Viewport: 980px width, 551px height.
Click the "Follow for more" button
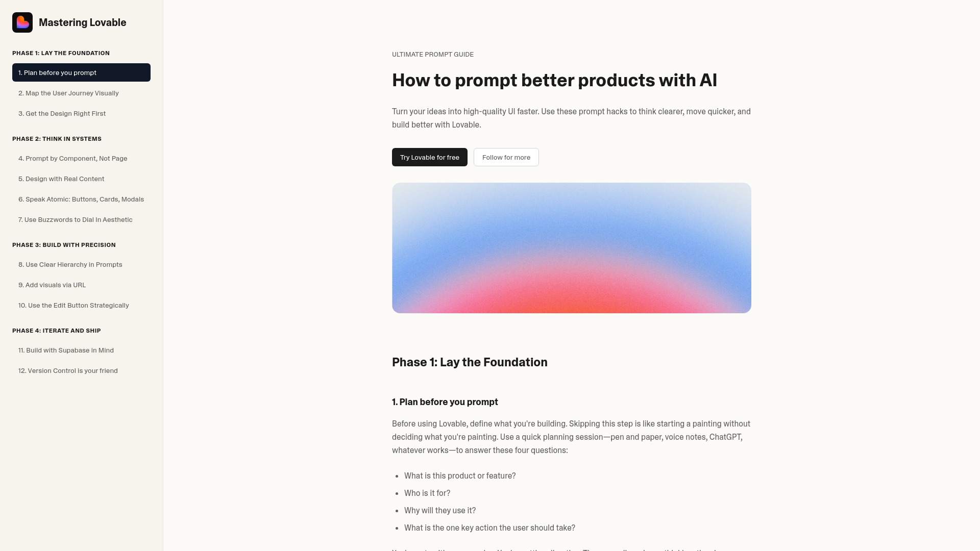click(506, 157)
